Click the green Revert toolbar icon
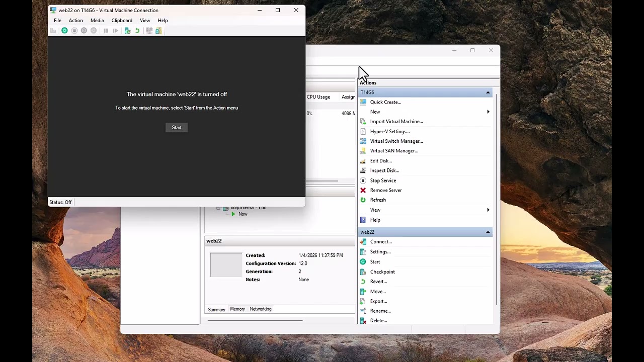This screenshot has width=644, height=362. [x=137, y=31]
